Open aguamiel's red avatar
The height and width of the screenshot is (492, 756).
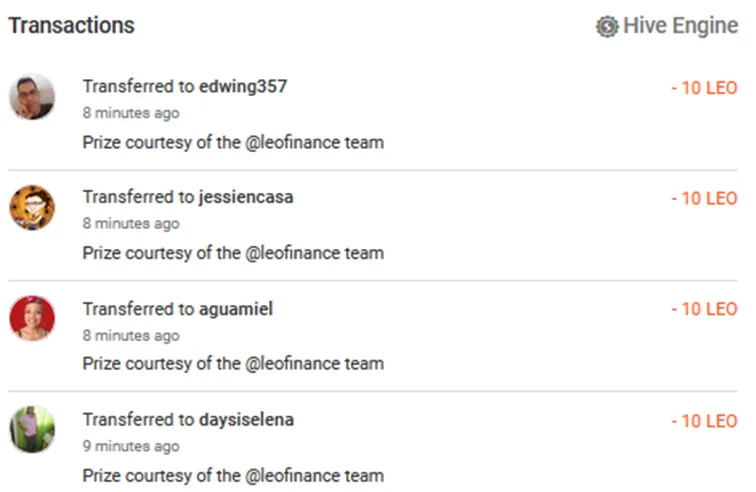(32, 318)
